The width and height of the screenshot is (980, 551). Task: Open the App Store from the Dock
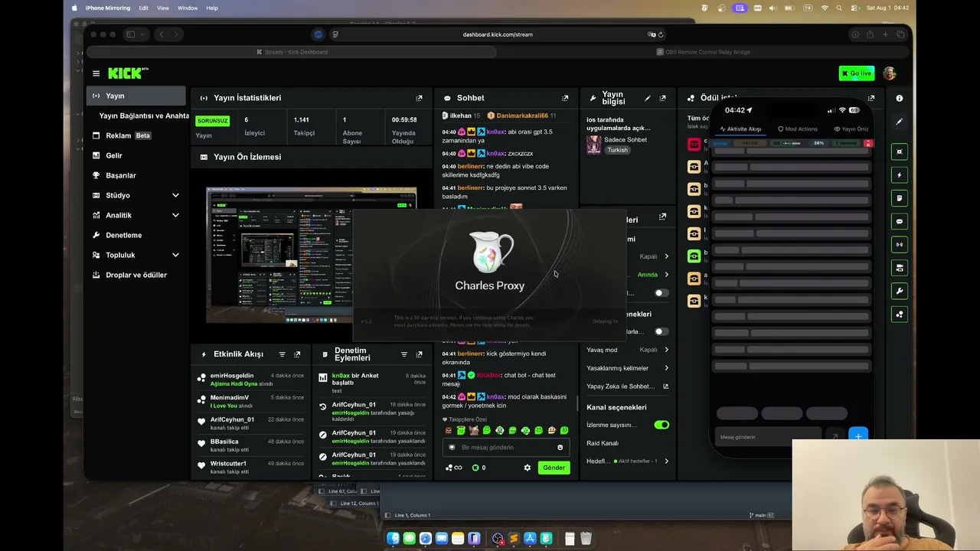tap(529, 539)
